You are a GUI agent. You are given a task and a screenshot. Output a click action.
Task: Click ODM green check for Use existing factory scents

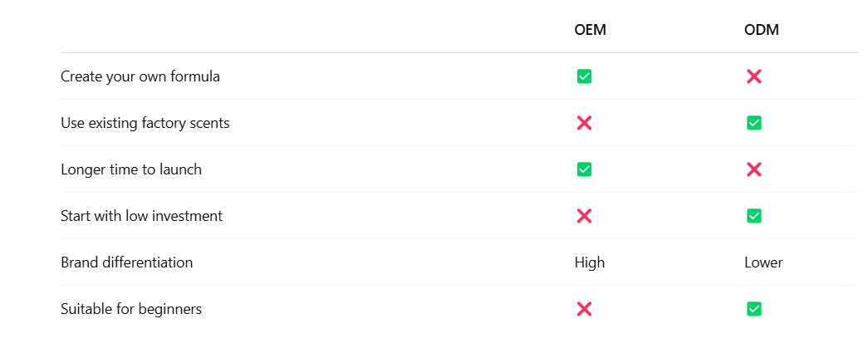pyautogui.click(x=754, y=123)
